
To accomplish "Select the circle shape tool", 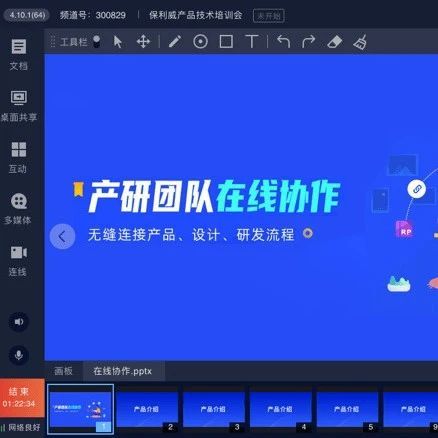I will (x=200, y=42).
